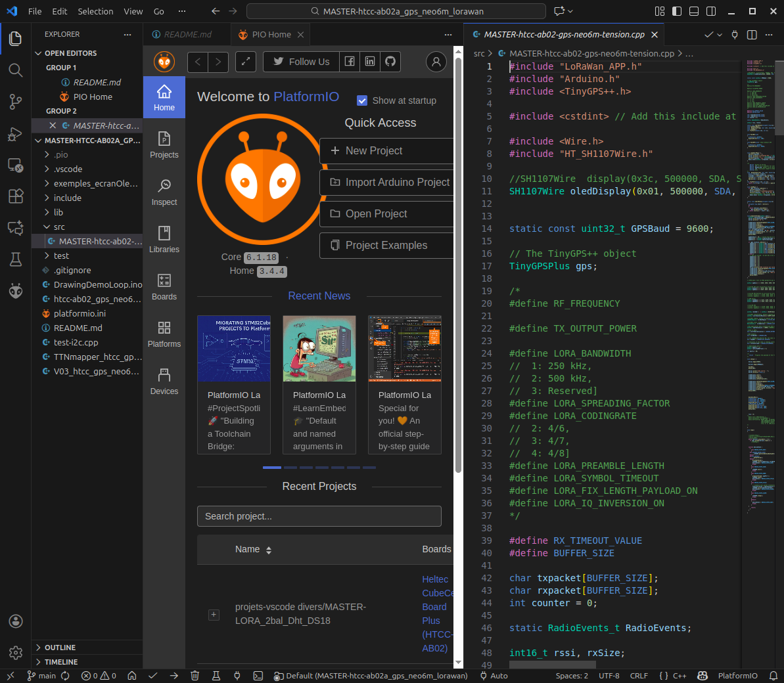Click the Search project input field
Viewport: 784px width, 683px height.
pyautogui.click(x=319, y=516)
